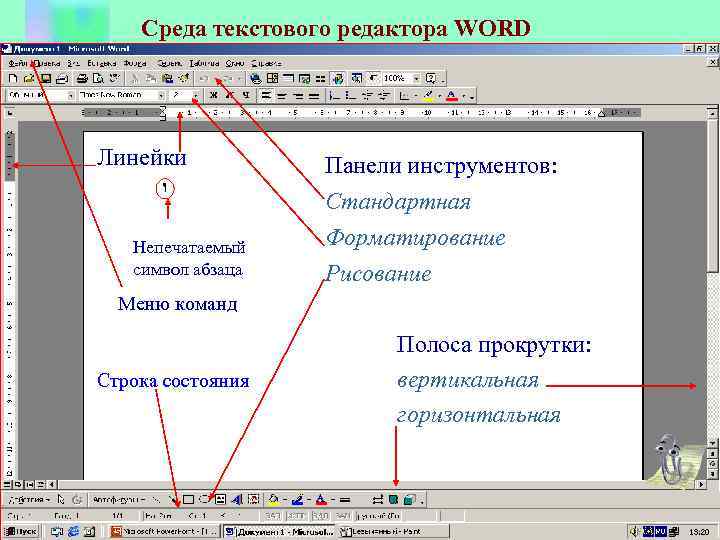Insert WordArt from the Drawing toolbar

[x=237, y=499]
